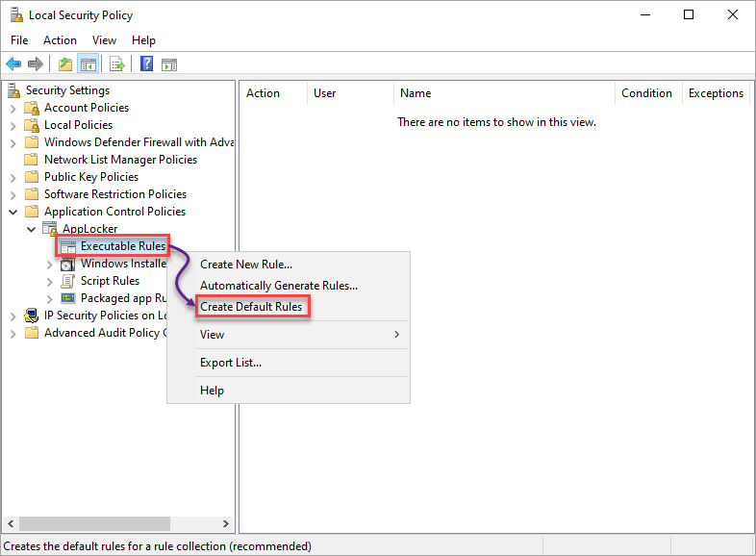The width and height of the screenshot is (756, 556).
Task: Open the View submenu in context menu
Action: [289, 335]
